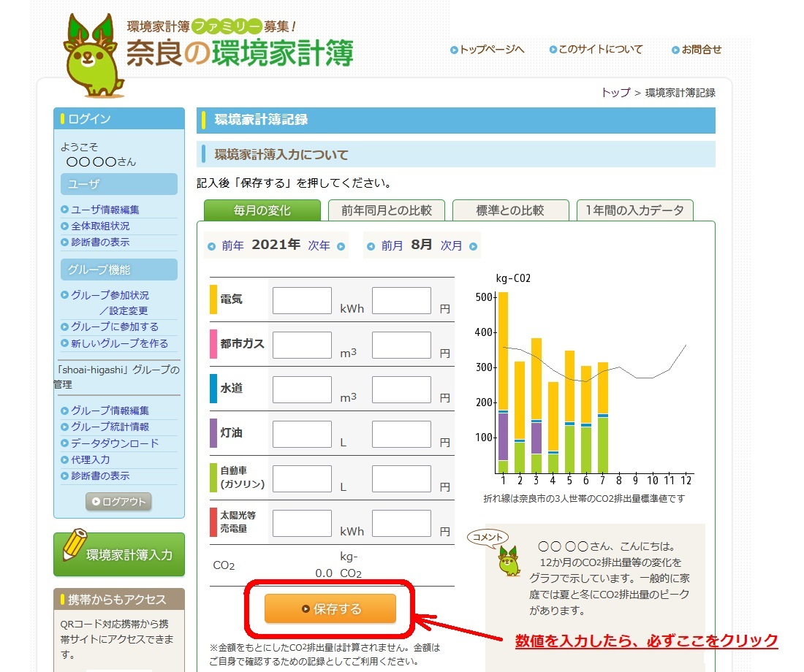Click the ログアウト button
The image size is (804, 672).
coord(118,502)
